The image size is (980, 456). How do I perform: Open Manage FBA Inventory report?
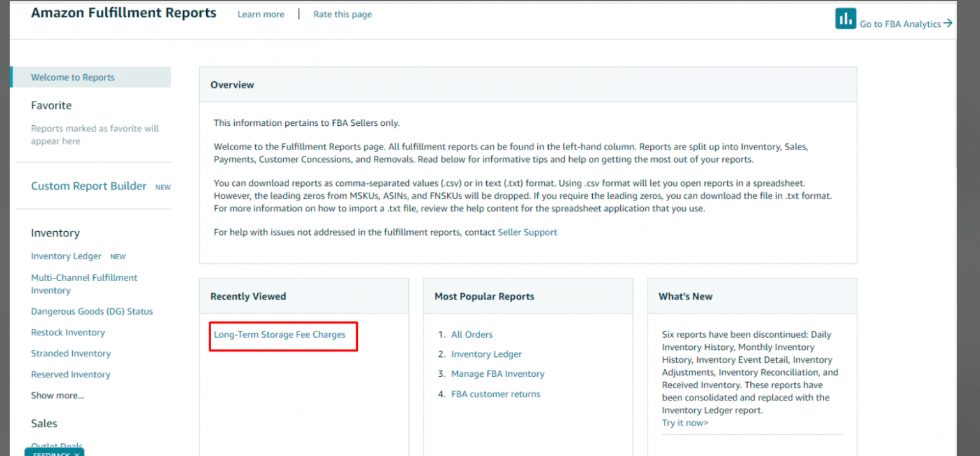(498, 374)
